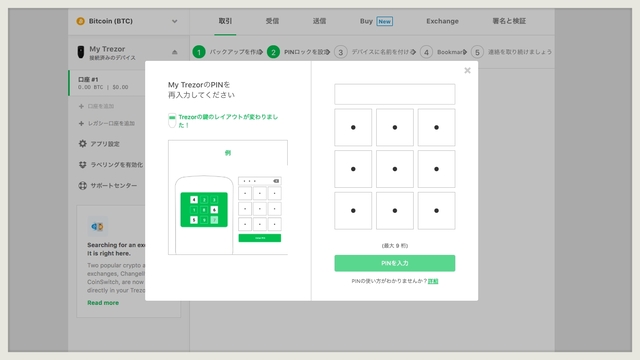This screenshot has width=640, height=360.
Task: Click the Bitcoin coin icon
Action: (80, 21)
